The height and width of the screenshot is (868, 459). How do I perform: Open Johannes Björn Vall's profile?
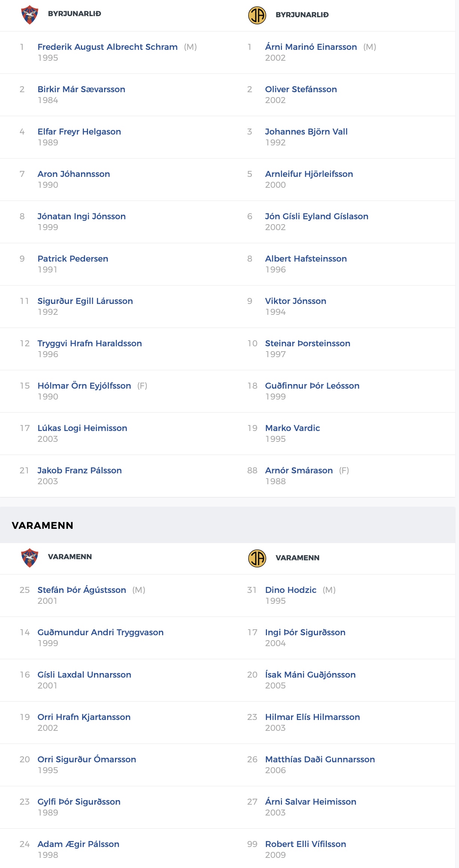(306, 132)
